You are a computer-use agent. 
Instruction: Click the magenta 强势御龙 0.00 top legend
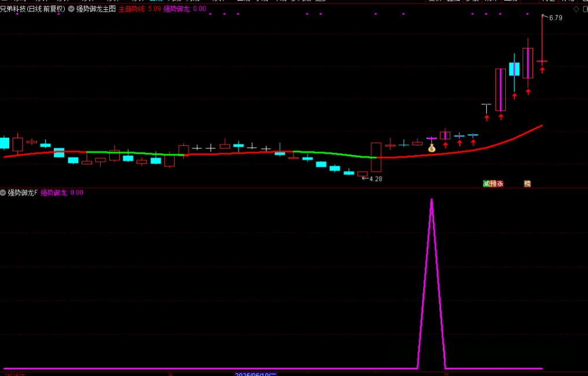184,9
